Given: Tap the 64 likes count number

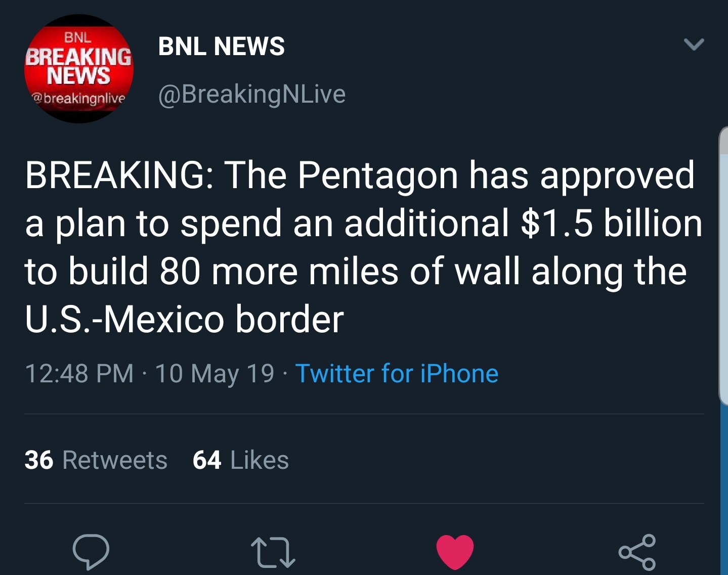Looking at the screenshot, I should pos(207,460).
